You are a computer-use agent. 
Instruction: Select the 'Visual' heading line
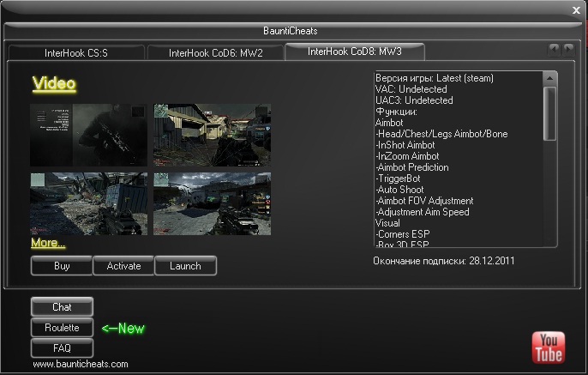[387, 223]
